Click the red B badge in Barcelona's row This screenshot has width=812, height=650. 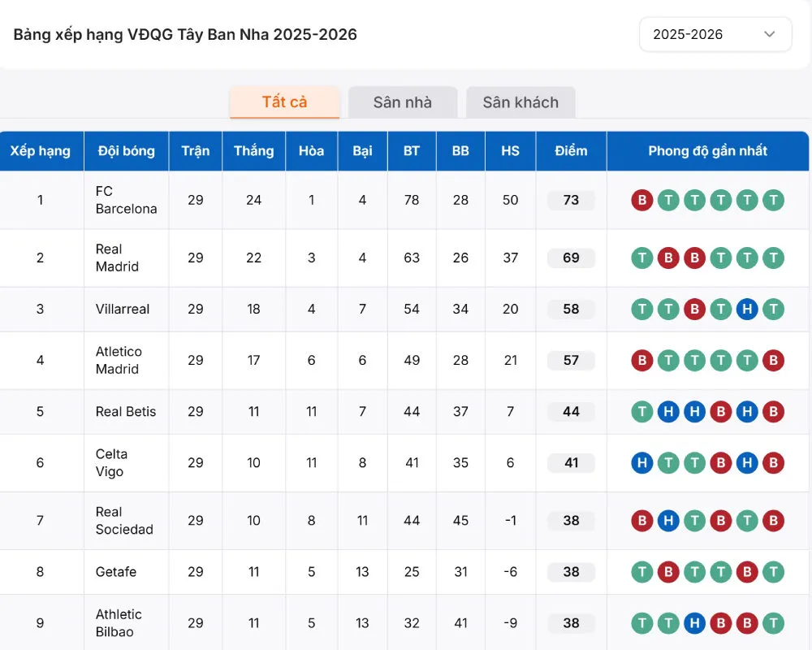tap(641, 200)
